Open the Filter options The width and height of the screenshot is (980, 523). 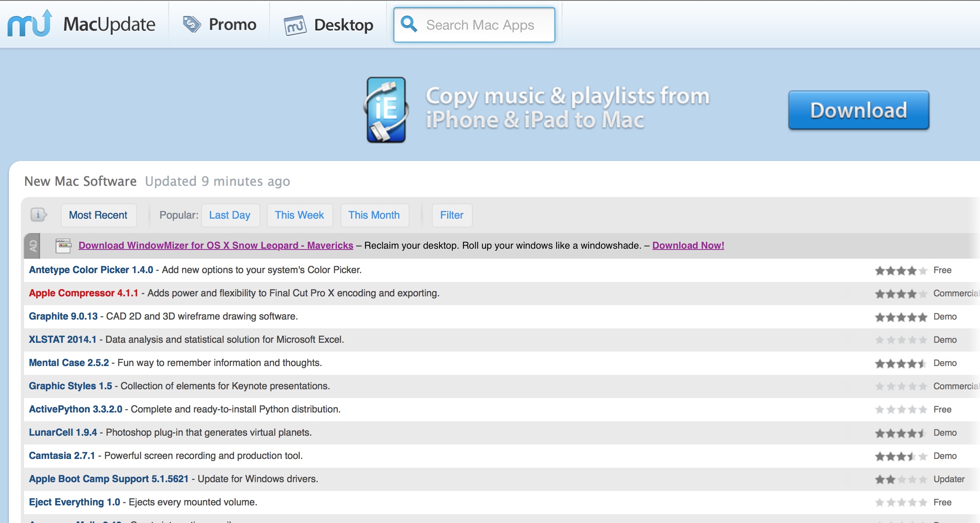coord(452,215)
